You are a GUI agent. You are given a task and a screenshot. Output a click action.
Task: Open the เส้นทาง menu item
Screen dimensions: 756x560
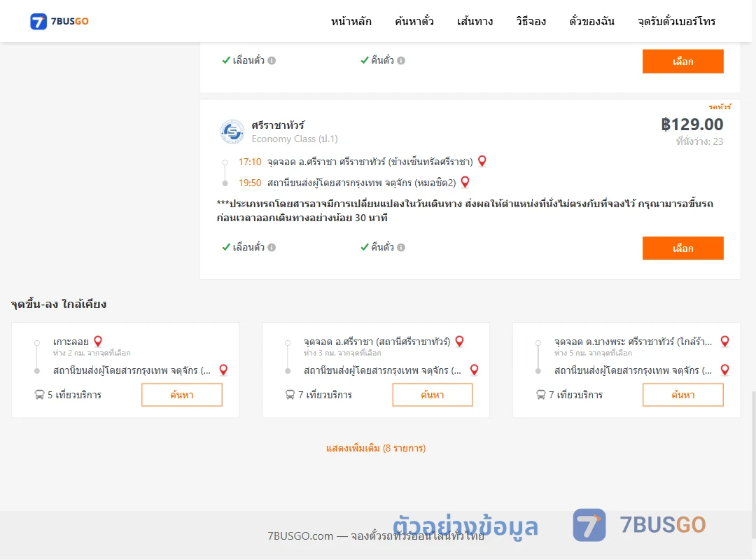pos(475,22)
